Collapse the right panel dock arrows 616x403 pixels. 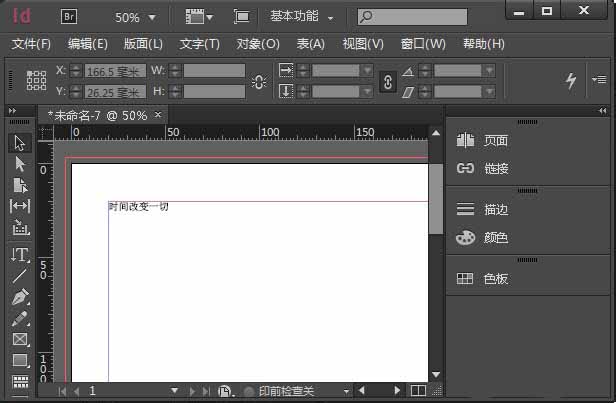(603, 111)
